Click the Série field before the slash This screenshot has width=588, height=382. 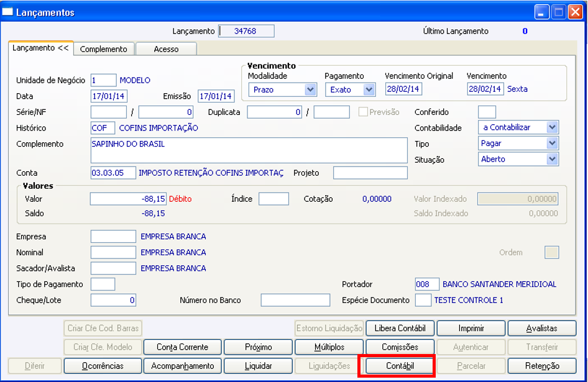(x=109, y=112)
